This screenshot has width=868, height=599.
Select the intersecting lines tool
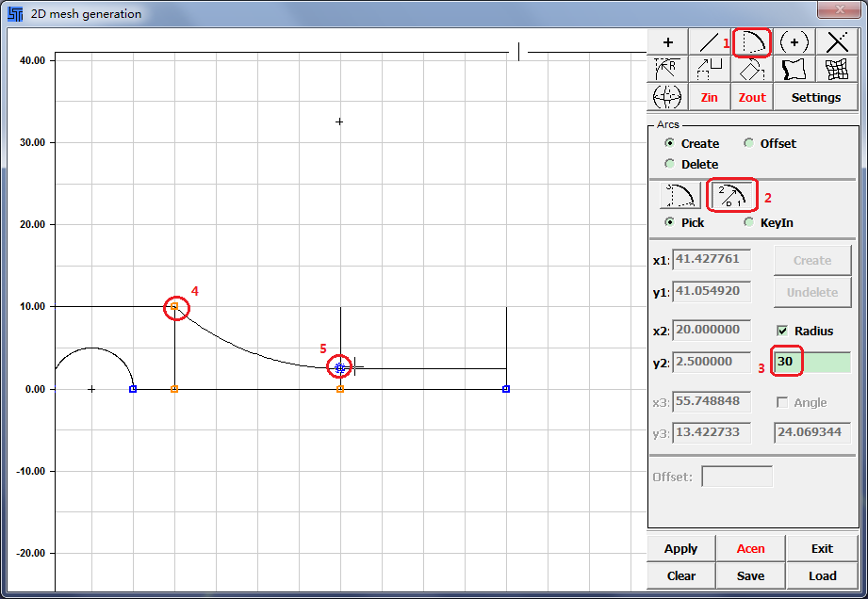point(837,42)
